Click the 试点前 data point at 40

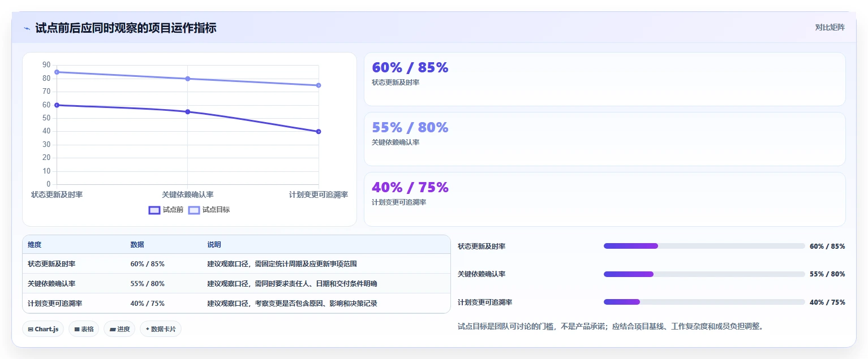point(319,132)
